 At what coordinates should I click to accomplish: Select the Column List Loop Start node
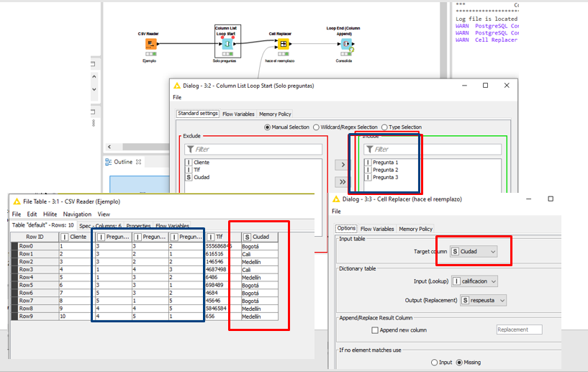point(227,44)
